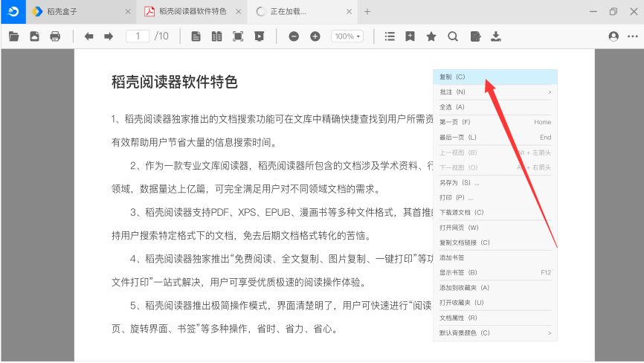
Task: Click the blue app logo icon
Action: [13, 11]
